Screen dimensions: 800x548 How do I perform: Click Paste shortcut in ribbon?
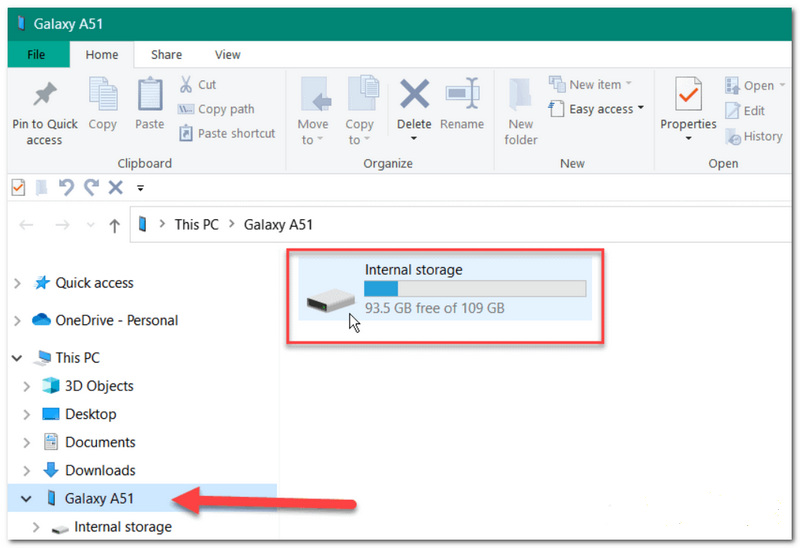pos(227,134)
